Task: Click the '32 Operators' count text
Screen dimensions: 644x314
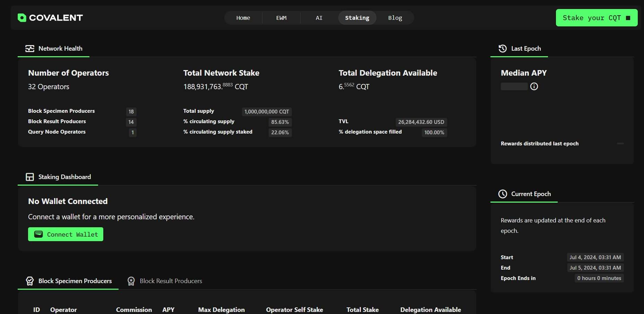Action: coord(49,87)
